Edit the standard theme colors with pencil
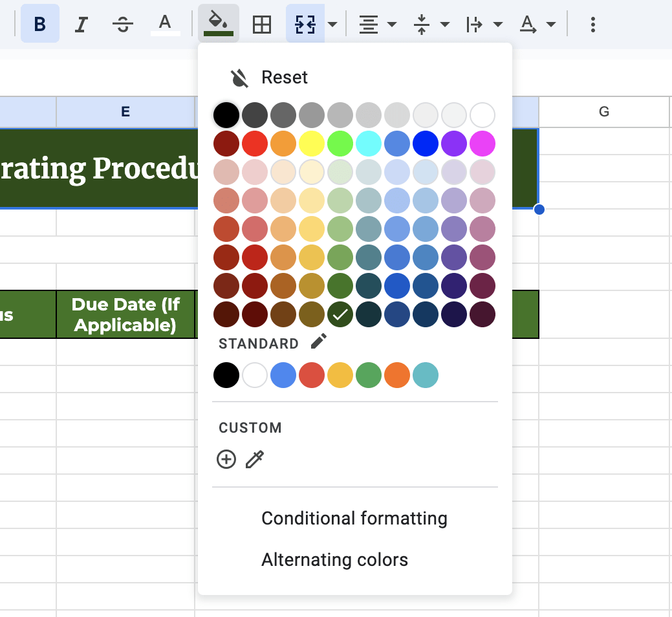Image resolution: width=672 pixels, height=617 pixels. pyautogui.click(x=319, y=342)
